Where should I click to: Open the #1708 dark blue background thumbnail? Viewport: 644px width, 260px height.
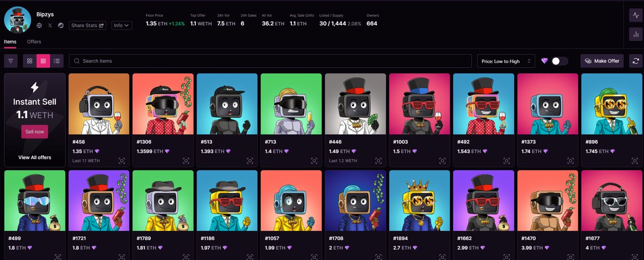click(x=355, y=200)
